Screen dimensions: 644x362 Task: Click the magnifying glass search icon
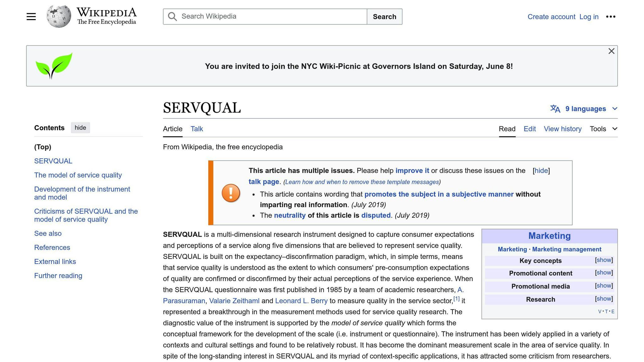click(x=172, y=17)
